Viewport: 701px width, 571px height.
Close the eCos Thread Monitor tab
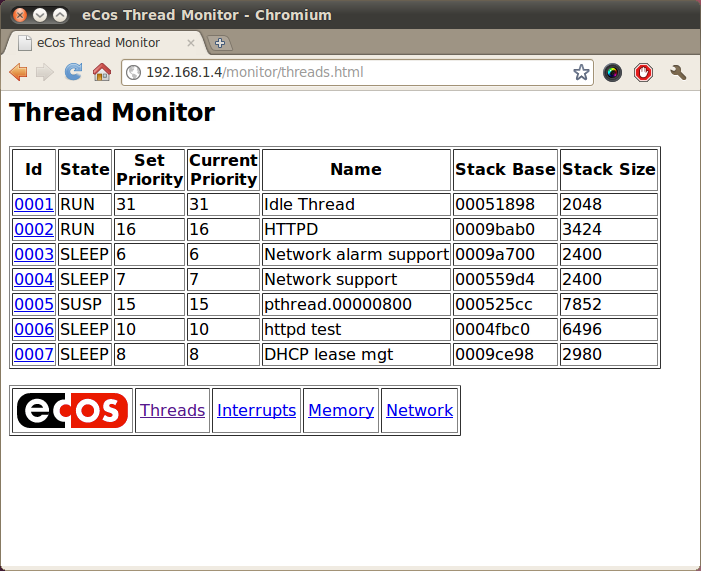191,43
